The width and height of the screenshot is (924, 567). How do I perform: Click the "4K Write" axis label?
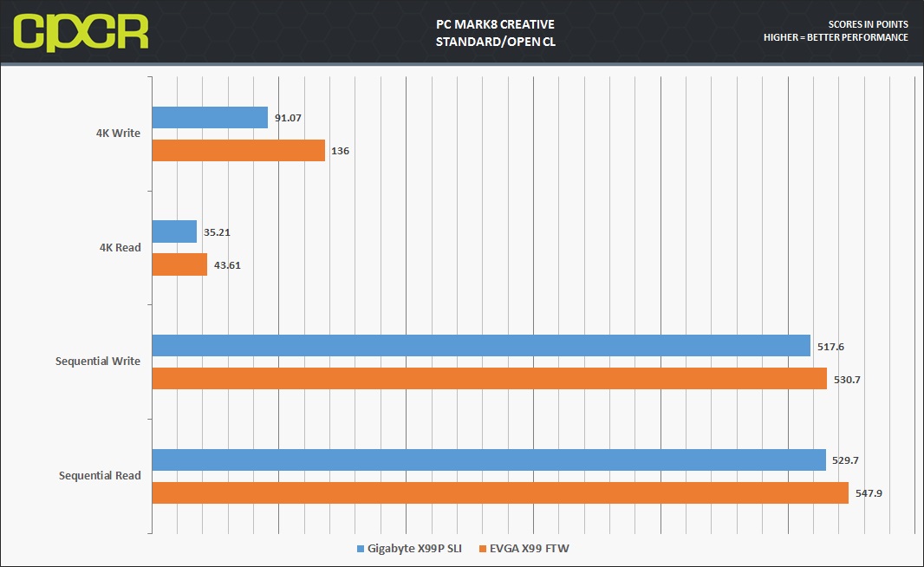pos(119,134)
